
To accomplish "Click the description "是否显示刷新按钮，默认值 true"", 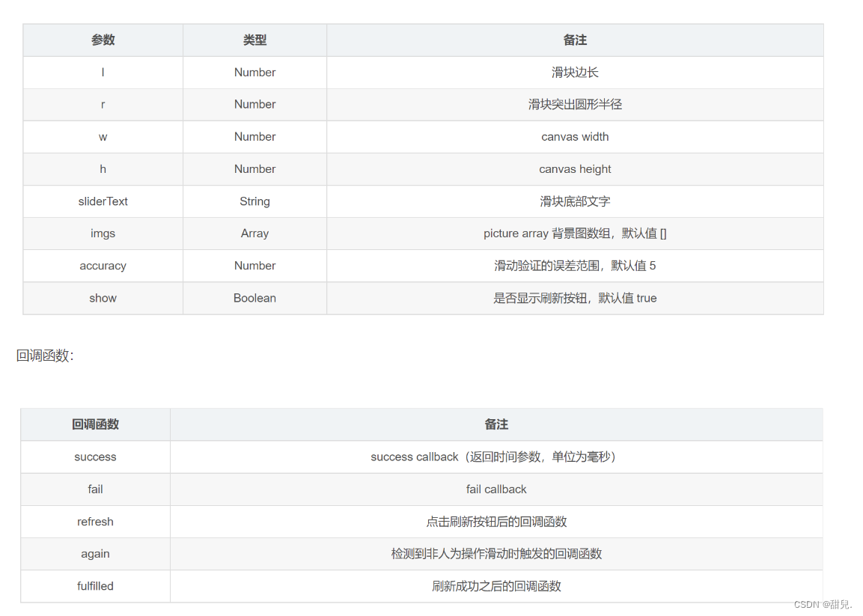I will (x=575, y=297).
